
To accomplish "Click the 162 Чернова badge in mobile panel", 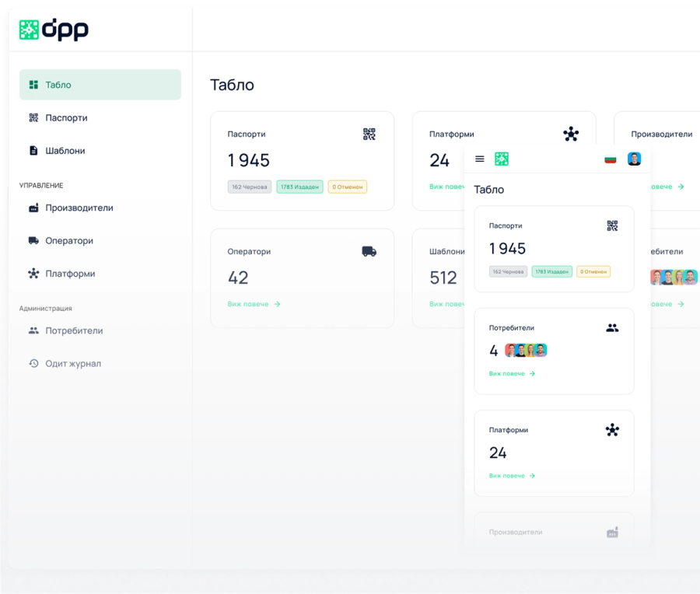I will pyautogui.click(x=508, y=272).
